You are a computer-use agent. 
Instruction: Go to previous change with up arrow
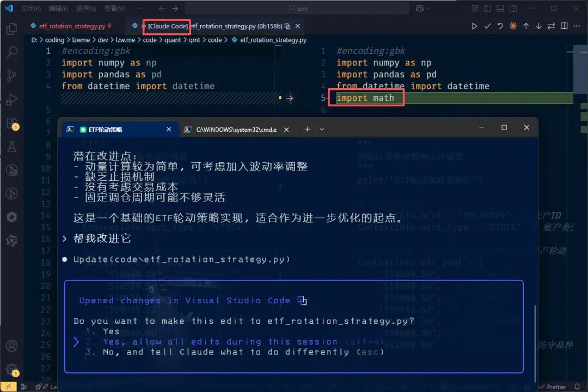tap(526, 26)
